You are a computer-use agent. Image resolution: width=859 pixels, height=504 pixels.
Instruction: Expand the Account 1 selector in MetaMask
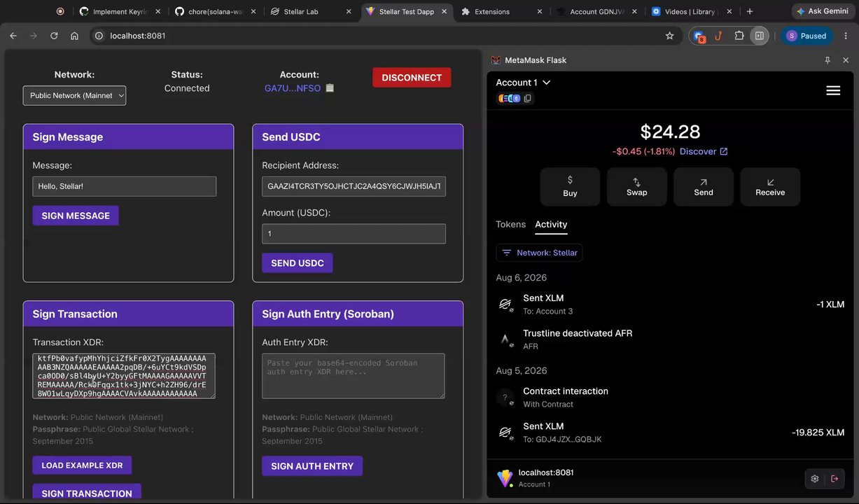coord(523,83)
